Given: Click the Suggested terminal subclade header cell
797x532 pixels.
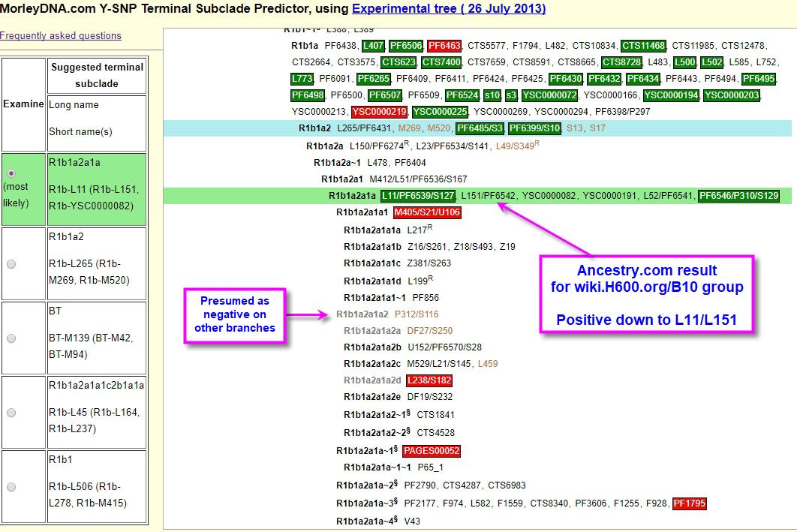Looking at the screenshot, I should [96, 75].
